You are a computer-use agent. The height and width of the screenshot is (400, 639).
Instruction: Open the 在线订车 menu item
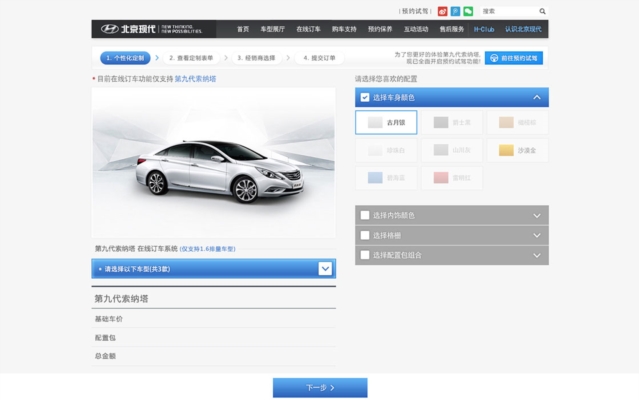pyautogui.click(x=308, y=29)
